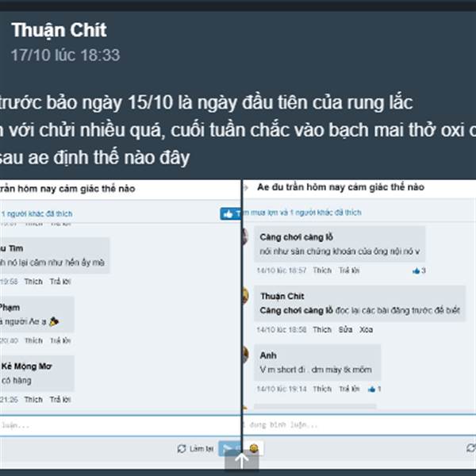Click the blue send comment icon
The image size is (476, 476).
click(229, 448)
